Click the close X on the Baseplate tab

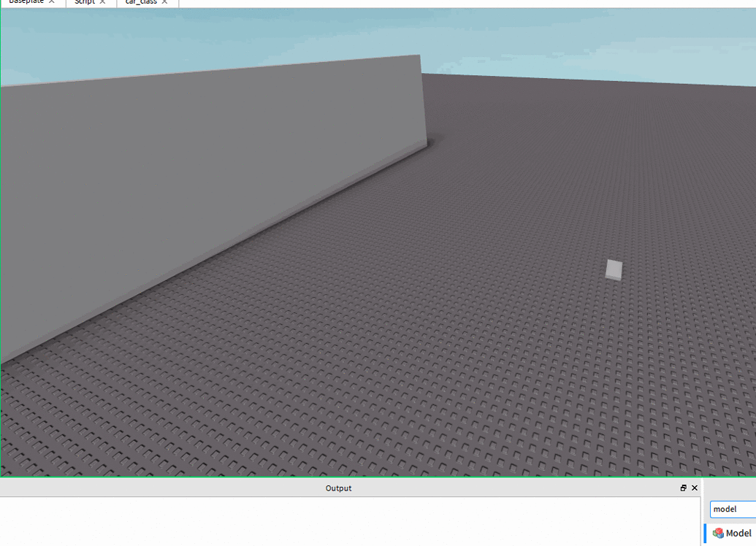click(50, 2)
